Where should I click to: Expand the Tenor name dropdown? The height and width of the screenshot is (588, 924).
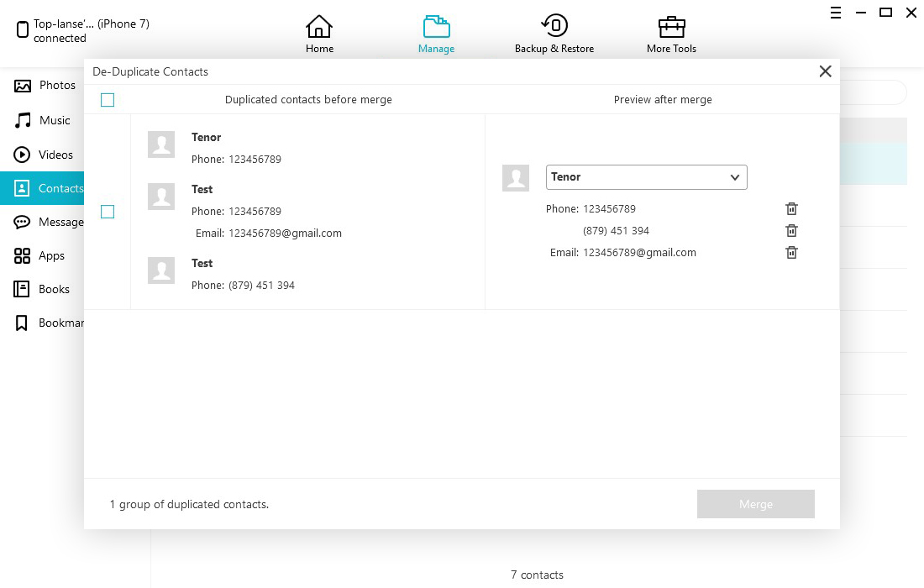coord(647,177)
